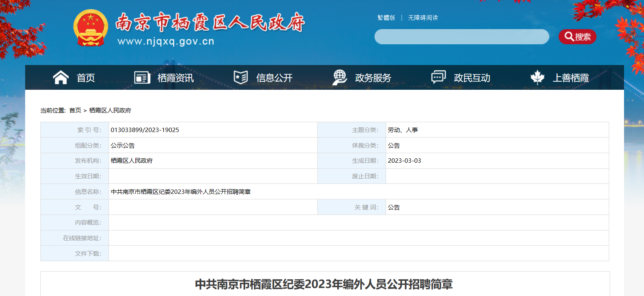Screen dimensions: 644x296
Task: Open the 首页 navigation menu item
Action: [86, 78]
